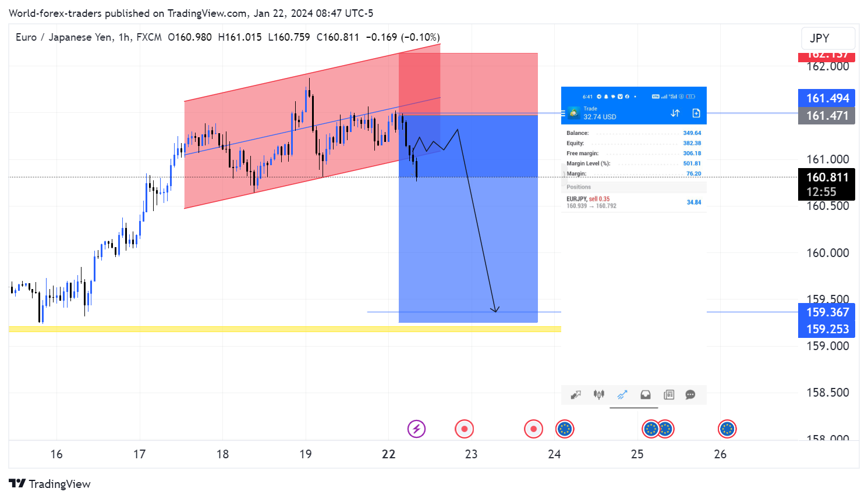Select the 161.494 stop price label
The height and width of the screenshot is (499, 868).
(827, 98)
